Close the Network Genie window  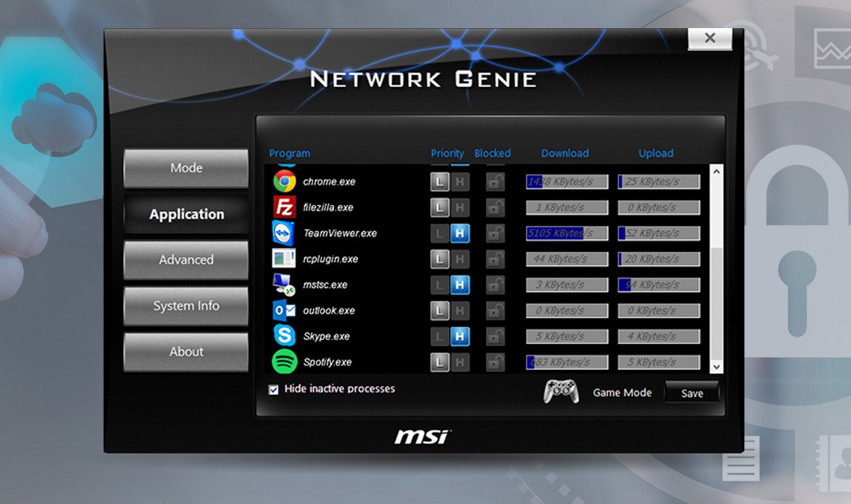(710, 38)
